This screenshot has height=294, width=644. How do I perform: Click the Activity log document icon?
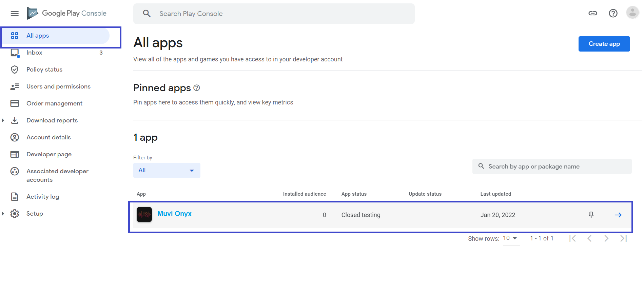[x=15, y=197]
